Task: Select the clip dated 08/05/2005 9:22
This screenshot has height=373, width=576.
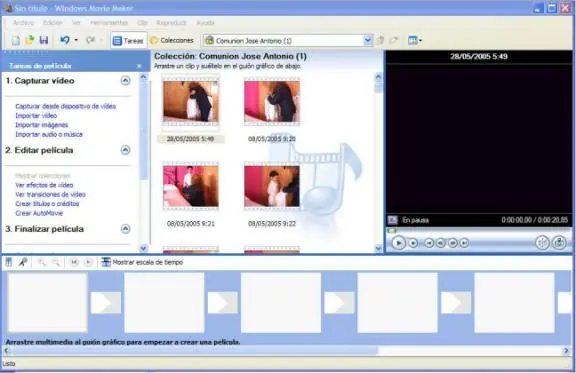Action: (272, 186)
